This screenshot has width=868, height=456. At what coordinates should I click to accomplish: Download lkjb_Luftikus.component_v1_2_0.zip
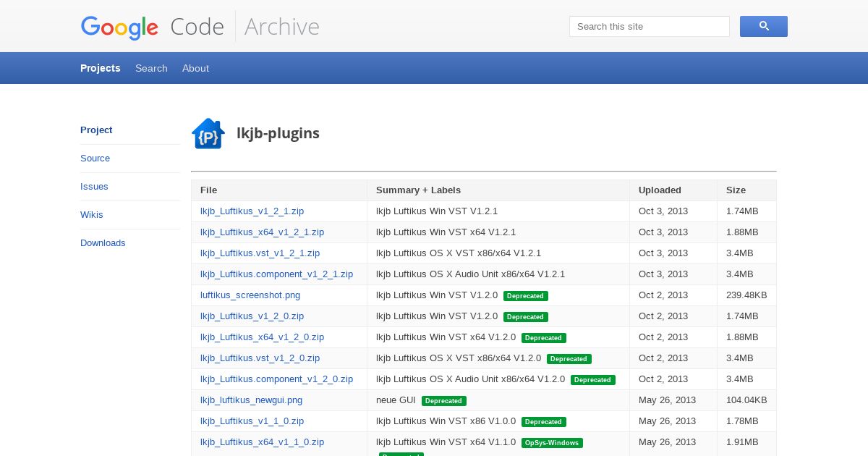point(276,379)
